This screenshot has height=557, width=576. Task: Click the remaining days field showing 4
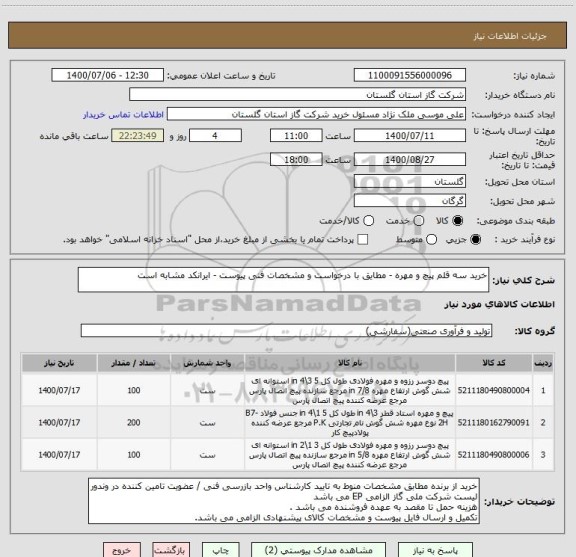[x=215, y=136]
